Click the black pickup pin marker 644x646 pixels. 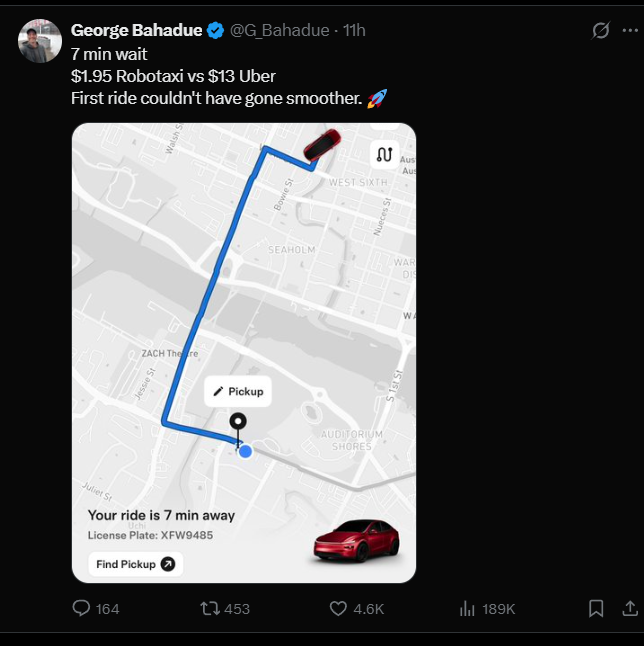pyautogui.click(x=238, y=424)
